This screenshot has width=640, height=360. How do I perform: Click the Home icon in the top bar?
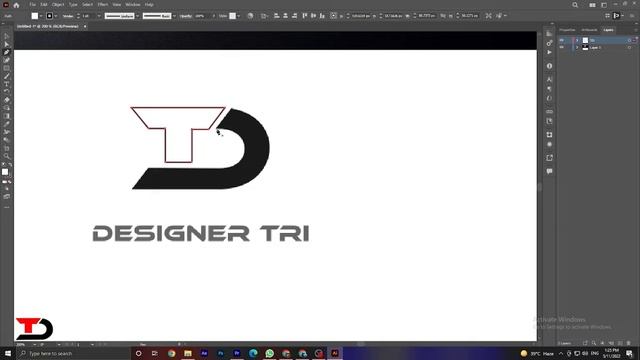click(x=16, y=5)
